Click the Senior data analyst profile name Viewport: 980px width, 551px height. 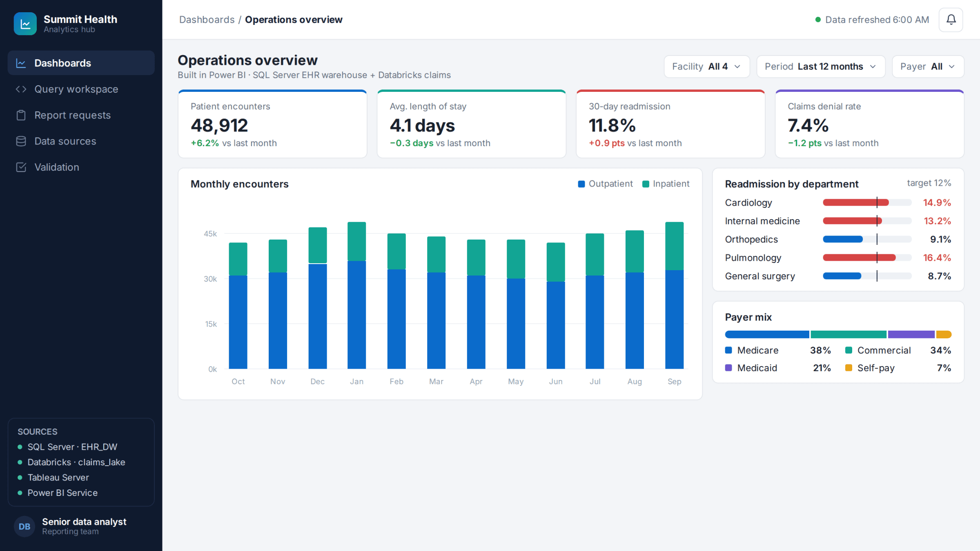pyautogui.click(x=84, y=522)
